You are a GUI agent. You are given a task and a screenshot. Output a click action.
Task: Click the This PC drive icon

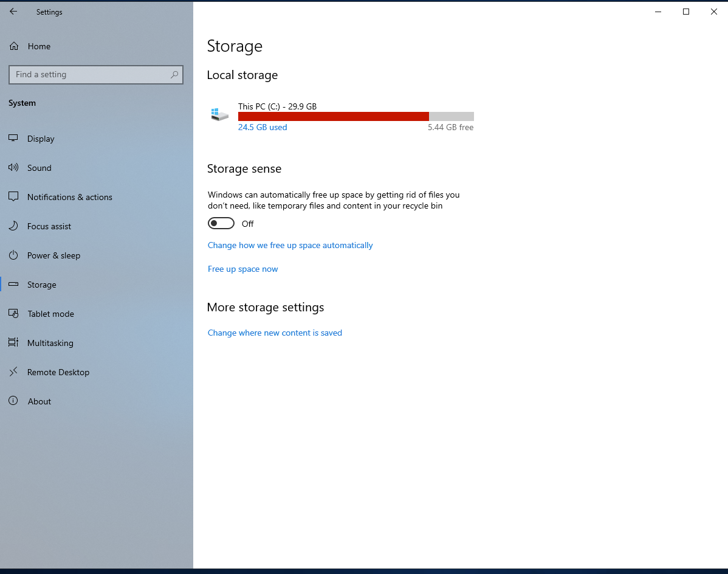(x=219, y=114)
